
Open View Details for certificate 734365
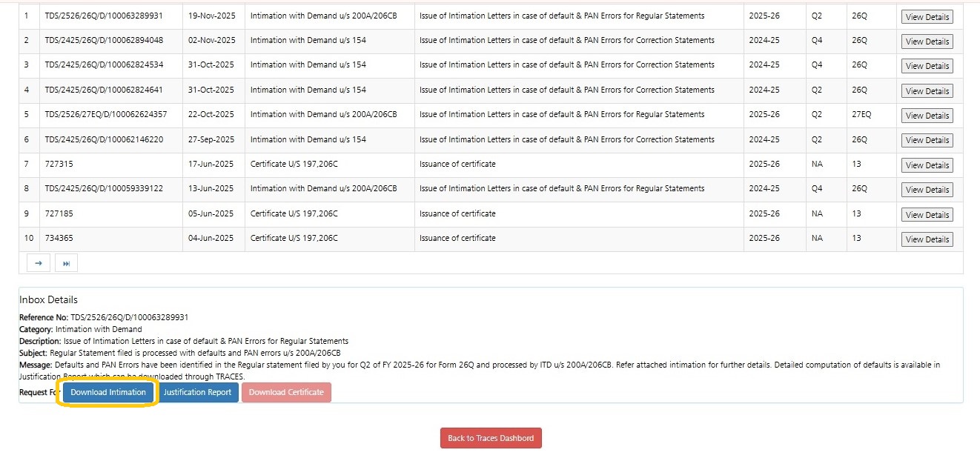pos(927,239)
